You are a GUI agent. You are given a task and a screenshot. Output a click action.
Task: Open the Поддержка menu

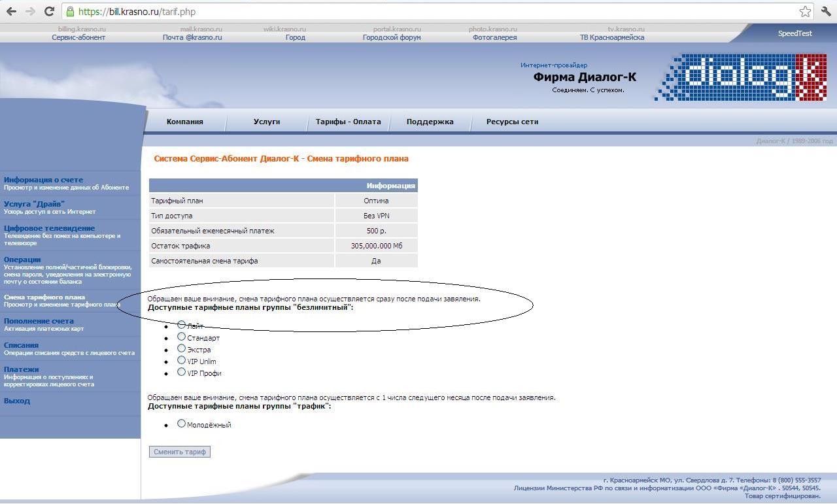pos(430,122)
